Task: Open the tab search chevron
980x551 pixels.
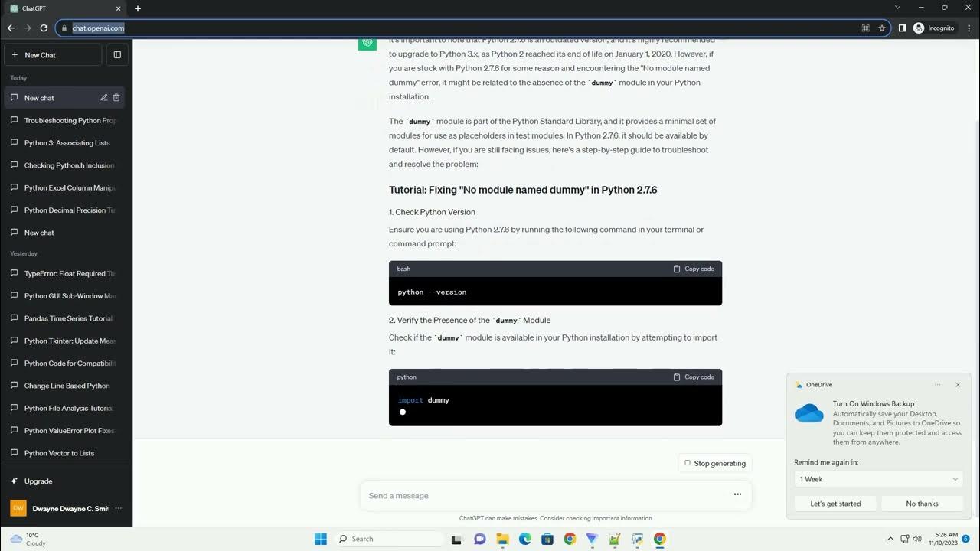Action: 898,8
